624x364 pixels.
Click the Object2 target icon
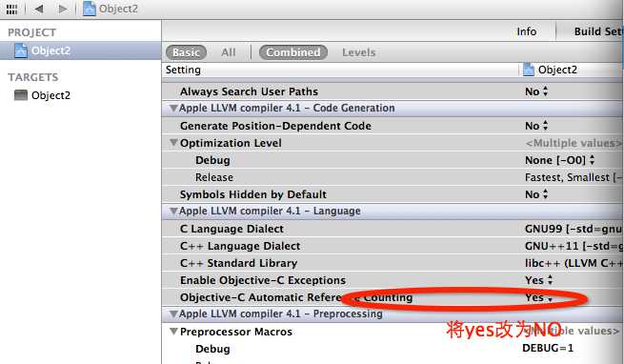click(21, 95)
